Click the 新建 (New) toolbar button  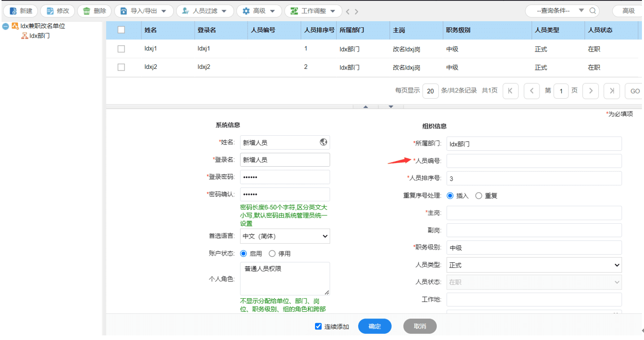[22, 11]
